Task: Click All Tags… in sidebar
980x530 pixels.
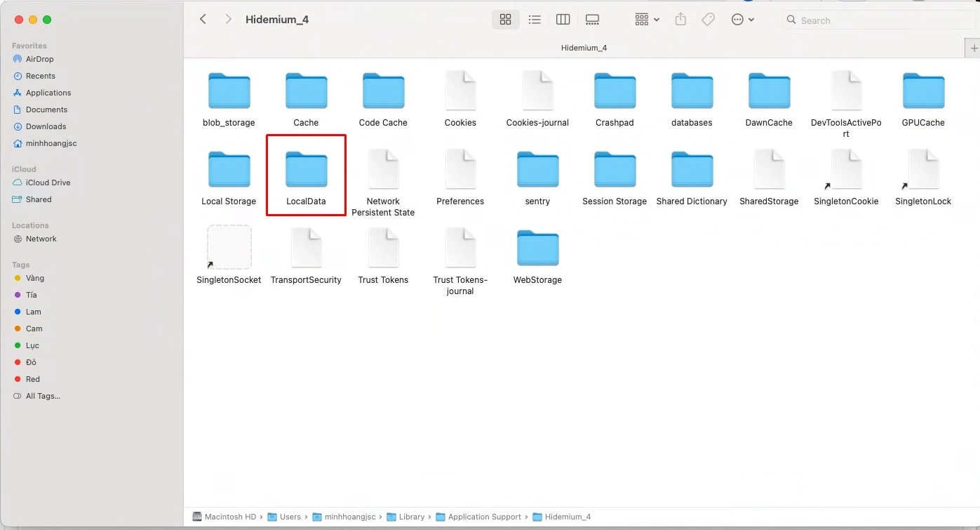Action: 43,396
